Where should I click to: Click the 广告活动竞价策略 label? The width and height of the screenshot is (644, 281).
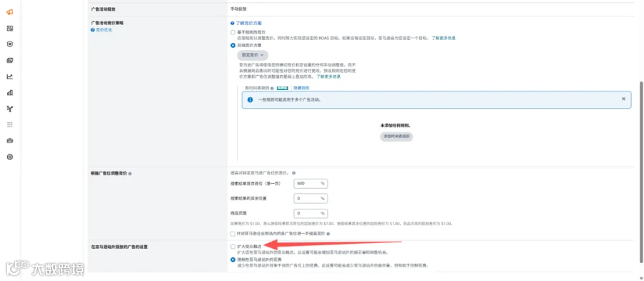pos(107,23)
